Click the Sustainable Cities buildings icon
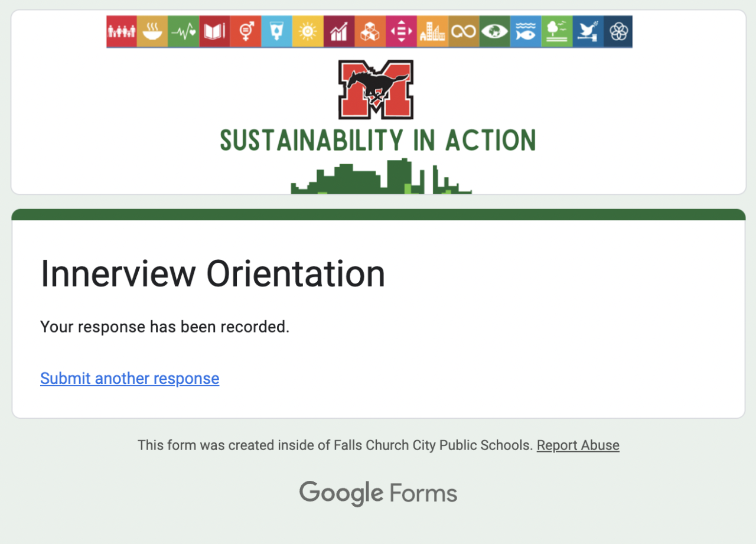Screen dimensions: 756x544 tap(432, 32)
